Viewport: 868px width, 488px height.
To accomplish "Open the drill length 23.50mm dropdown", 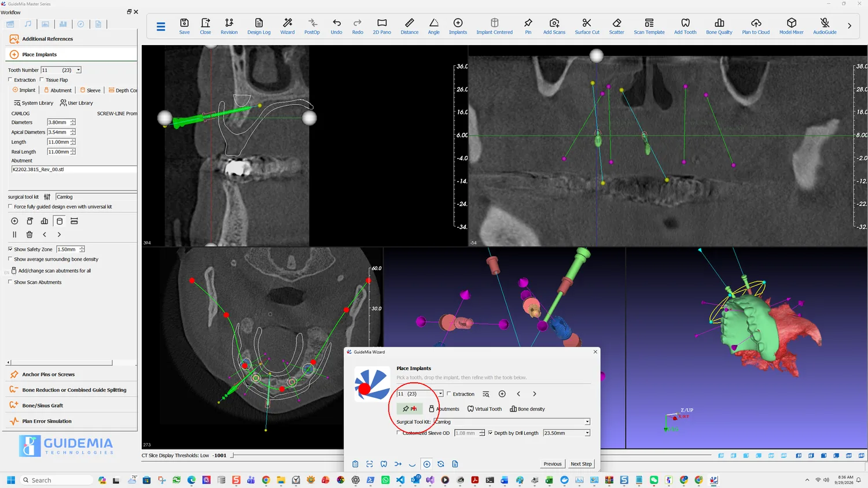I will coord(587,432).
